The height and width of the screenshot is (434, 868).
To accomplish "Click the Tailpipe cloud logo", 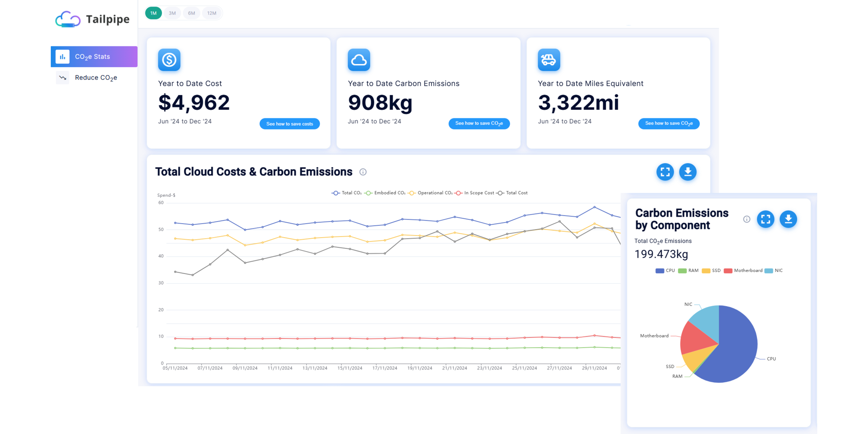I will click(68, 19).
